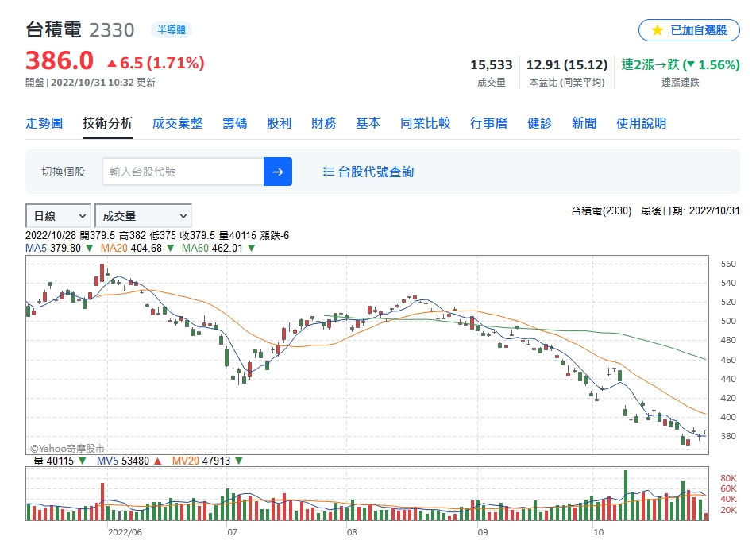The image size is (756, 552).
Task: Click the 本益比 12.91 (15.12) value
Action: (x=567, y=64)
